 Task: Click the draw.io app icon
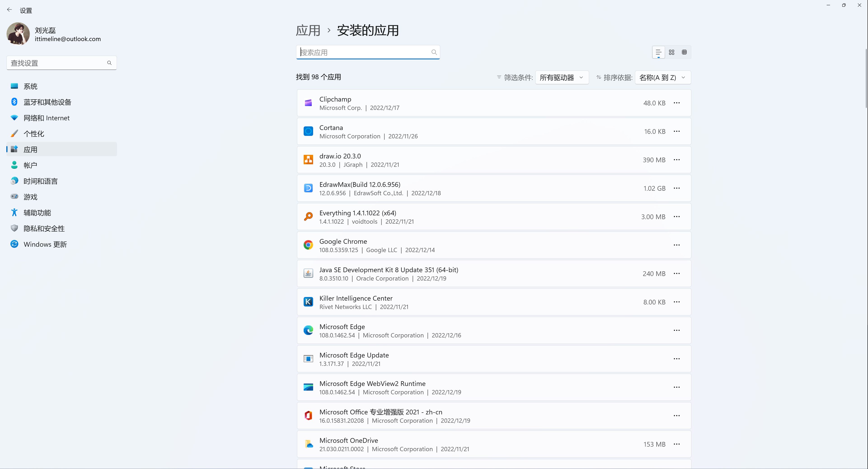tap(308, 160)
